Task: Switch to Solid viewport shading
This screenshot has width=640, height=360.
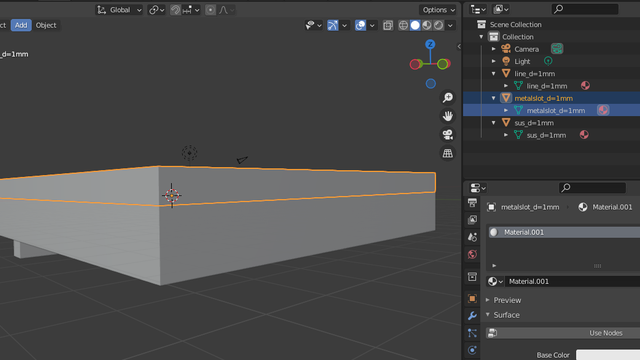Action: click(415, 25)
